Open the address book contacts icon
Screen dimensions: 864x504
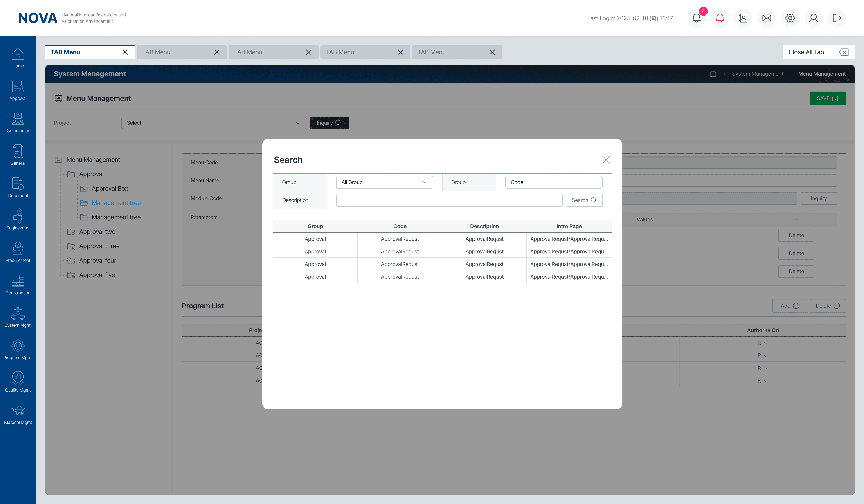click(x=743, y=18)
